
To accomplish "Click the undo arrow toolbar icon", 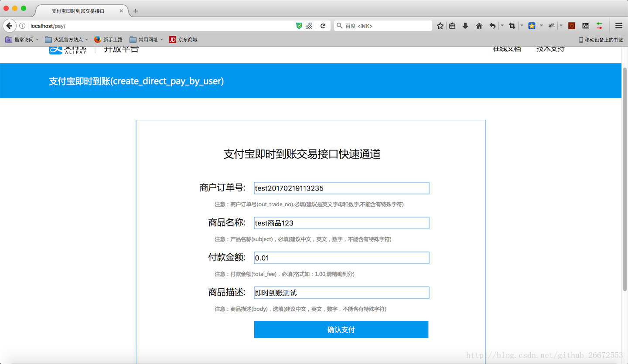I will tap(492, 26).
